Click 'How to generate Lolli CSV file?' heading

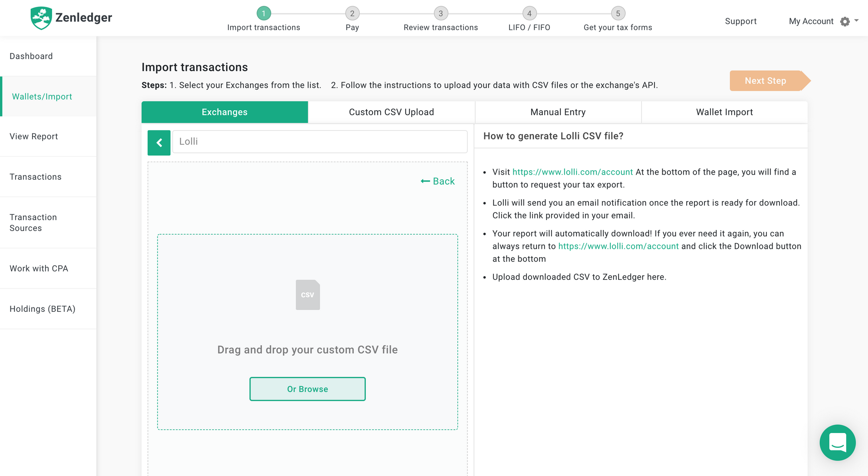pos(553,136)
